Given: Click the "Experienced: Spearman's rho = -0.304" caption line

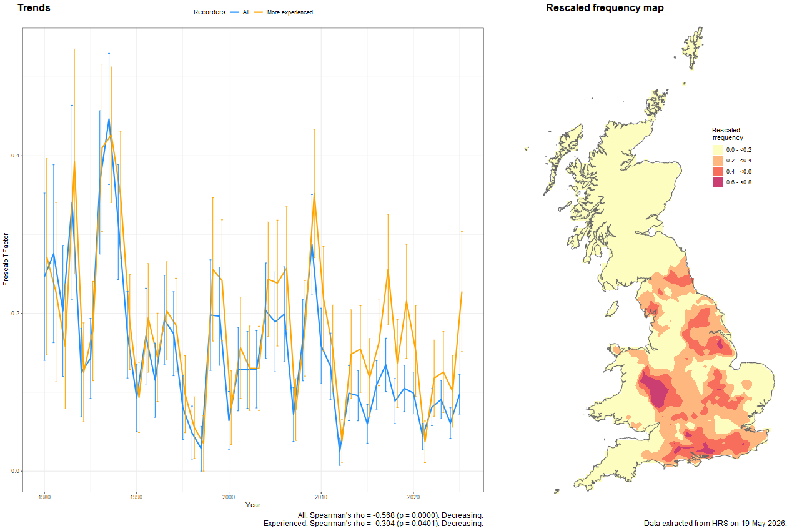Looking at the screenshot, I should tap(374, 524).
